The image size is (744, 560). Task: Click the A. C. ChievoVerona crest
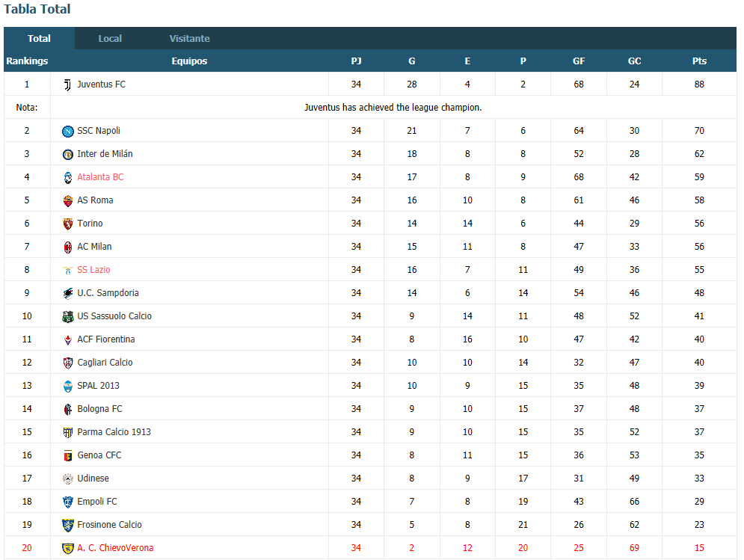tap(68, 548)
